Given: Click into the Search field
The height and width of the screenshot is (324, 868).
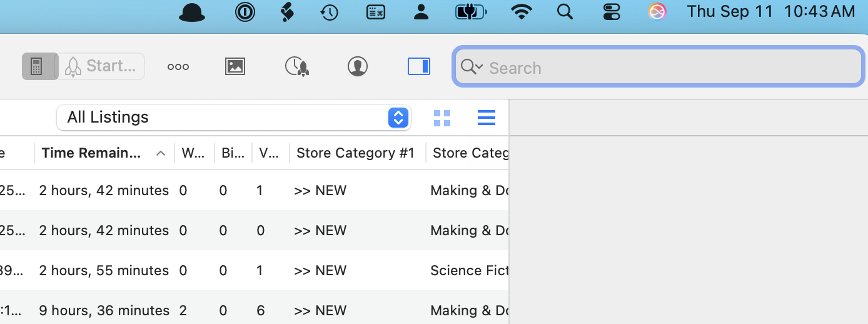Looking at the screenshot, I should (x=669, y=68).
